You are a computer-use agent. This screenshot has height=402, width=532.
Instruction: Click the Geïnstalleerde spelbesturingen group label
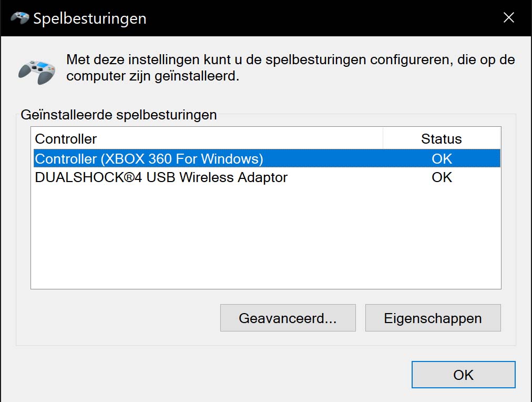click(x=119, y=115)
